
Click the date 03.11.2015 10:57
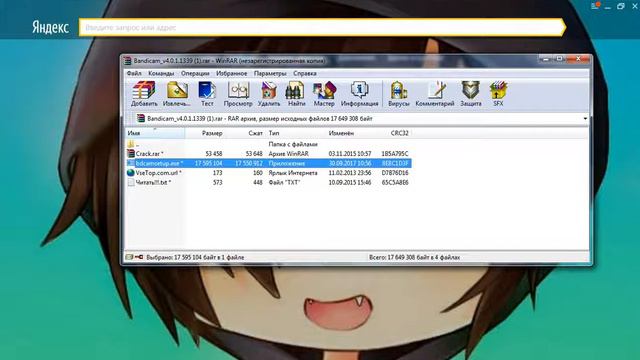click(x=350, y=154)
